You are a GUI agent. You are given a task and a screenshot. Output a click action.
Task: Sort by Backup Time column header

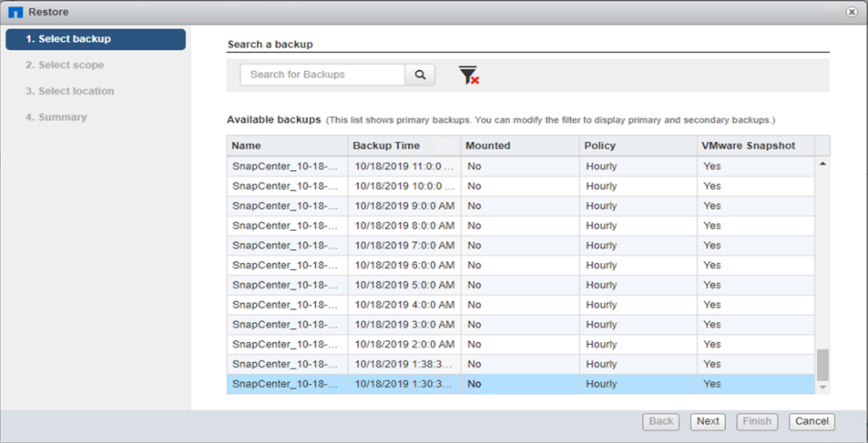click(405, 146)
